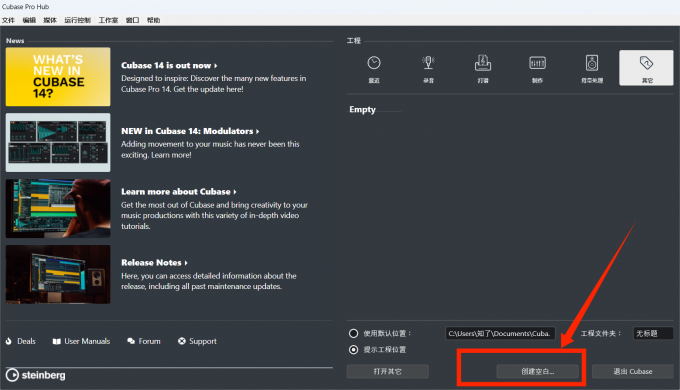
Task: Click the 退出 Cubase button
Action: [x=632, y=371]
